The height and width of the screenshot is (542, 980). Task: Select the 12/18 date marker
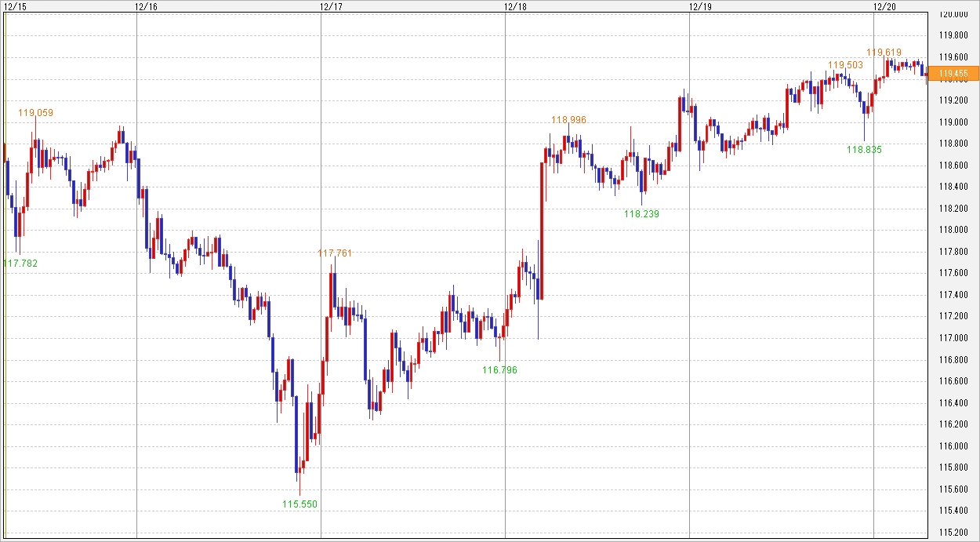pyautogui.click(x=515, y=6)
